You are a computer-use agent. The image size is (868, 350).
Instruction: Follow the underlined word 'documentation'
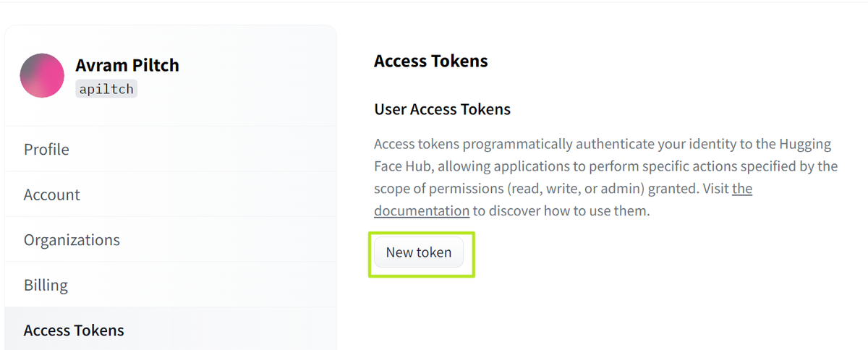pos(422,211)
